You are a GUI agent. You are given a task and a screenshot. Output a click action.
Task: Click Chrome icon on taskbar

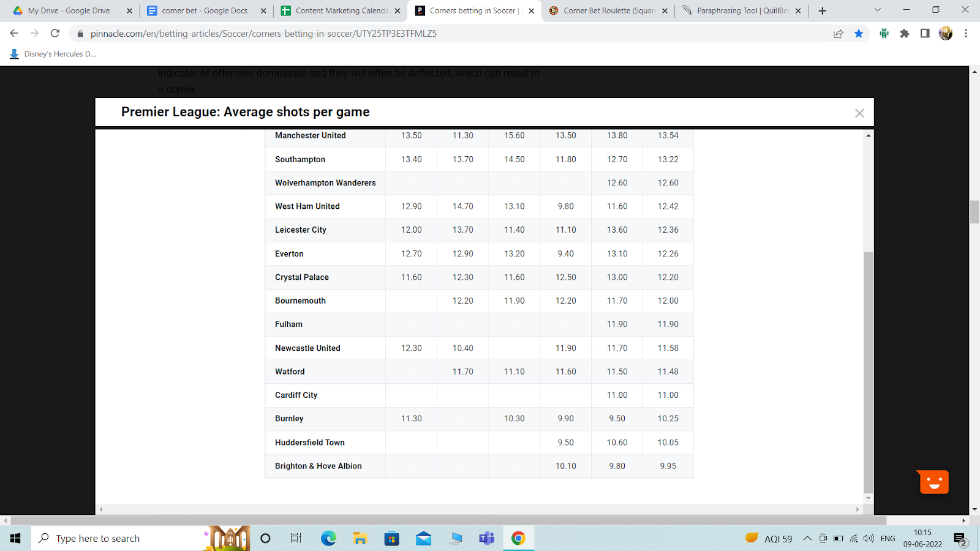click(x=518, y=538)
